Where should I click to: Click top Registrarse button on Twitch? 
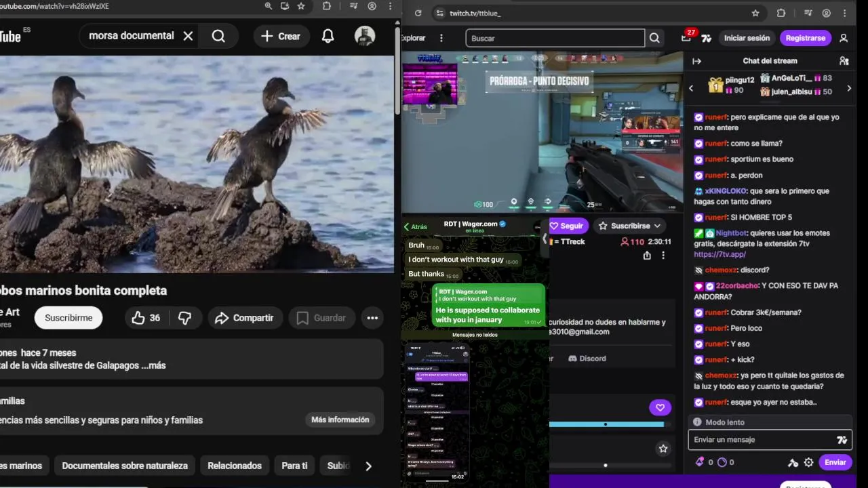[x=805, y=38]
